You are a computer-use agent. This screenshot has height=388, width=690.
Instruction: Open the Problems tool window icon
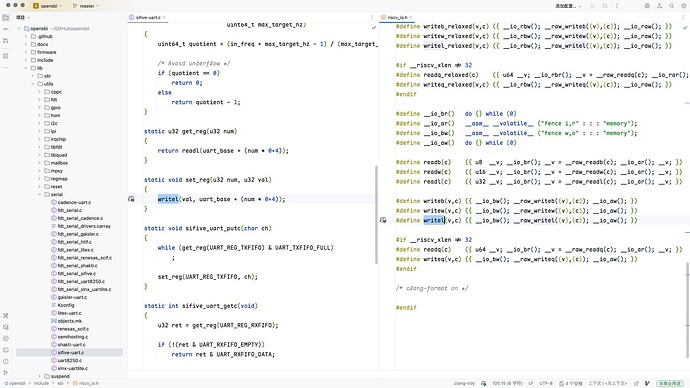(6, 361)
